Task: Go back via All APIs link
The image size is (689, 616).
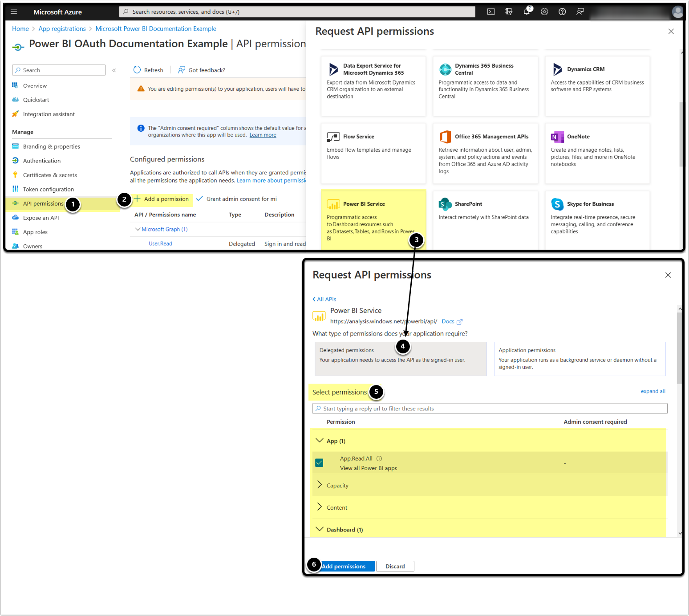Action: pos(324,299)
